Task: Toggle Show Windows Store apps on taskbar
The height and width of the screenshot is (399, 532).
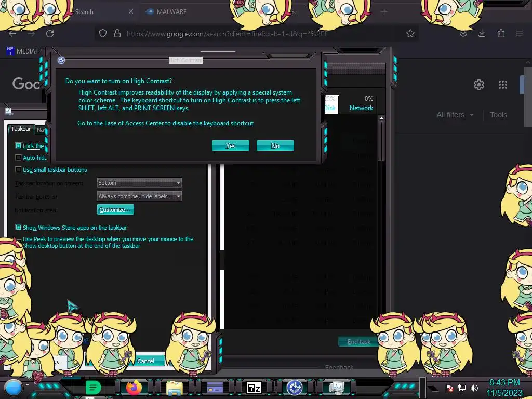Action: pos(18,228)
